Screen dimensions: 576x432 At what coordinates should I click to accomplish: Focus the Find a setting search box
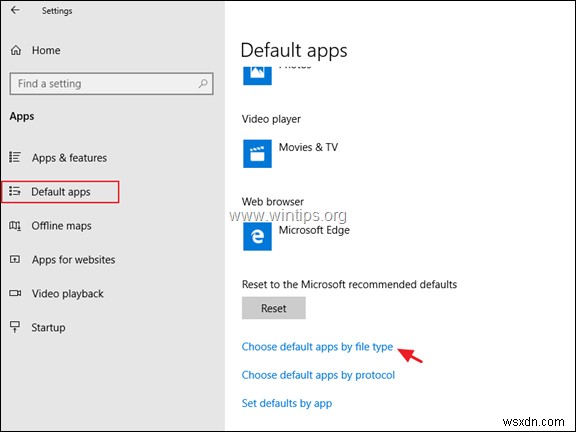[111, 83]
